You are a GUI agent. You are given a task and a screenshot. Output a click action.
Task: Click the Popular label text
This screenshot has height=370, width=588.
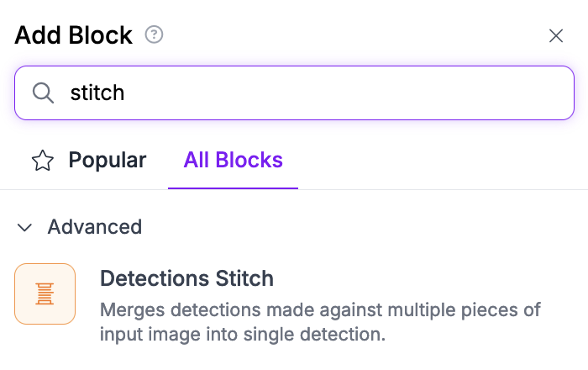point(108,161)
